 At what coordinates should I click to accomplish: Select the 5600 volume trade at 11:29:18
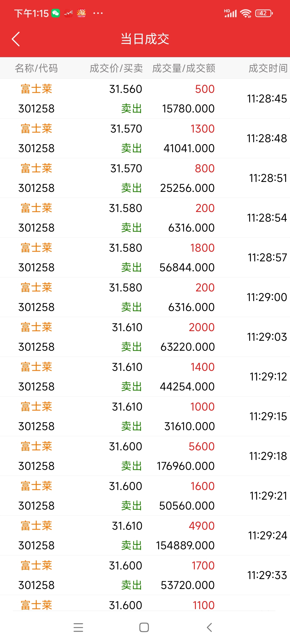point(145,456)
